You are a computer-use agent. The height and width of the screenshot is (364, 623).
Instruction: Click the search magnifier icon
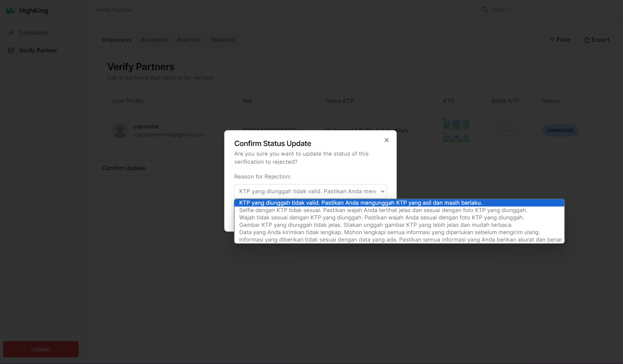tap(485, 10)
